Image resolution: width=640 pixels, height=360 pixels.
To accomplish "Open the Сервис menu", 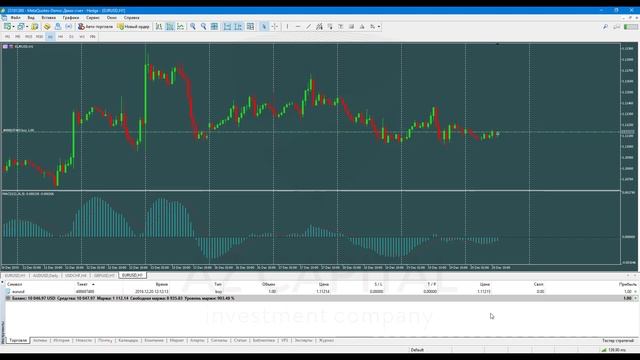I will (x=93, y=18).
